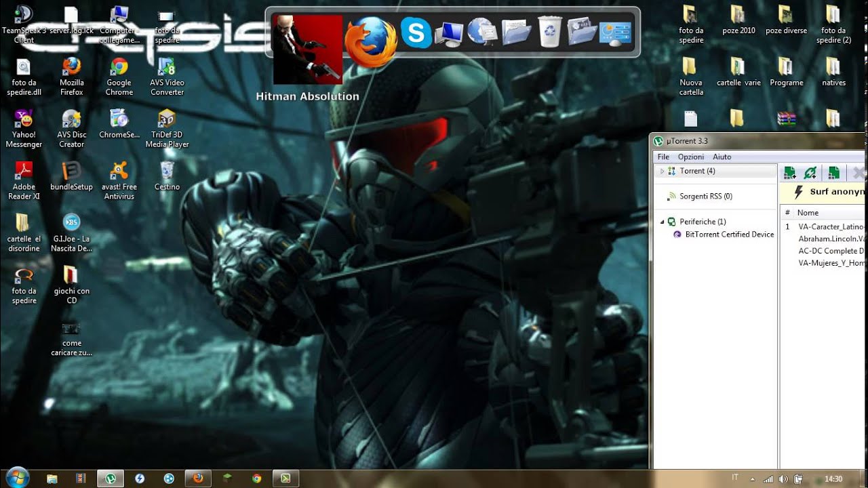
Task: Open Recycle Bin icon in top dock
Action: coord(549,33)
